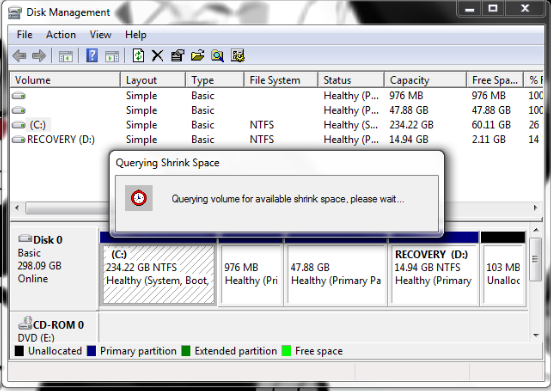Click the clock icon in Querying dialog
The image size is (551, 391).
[x=139, y=198]
